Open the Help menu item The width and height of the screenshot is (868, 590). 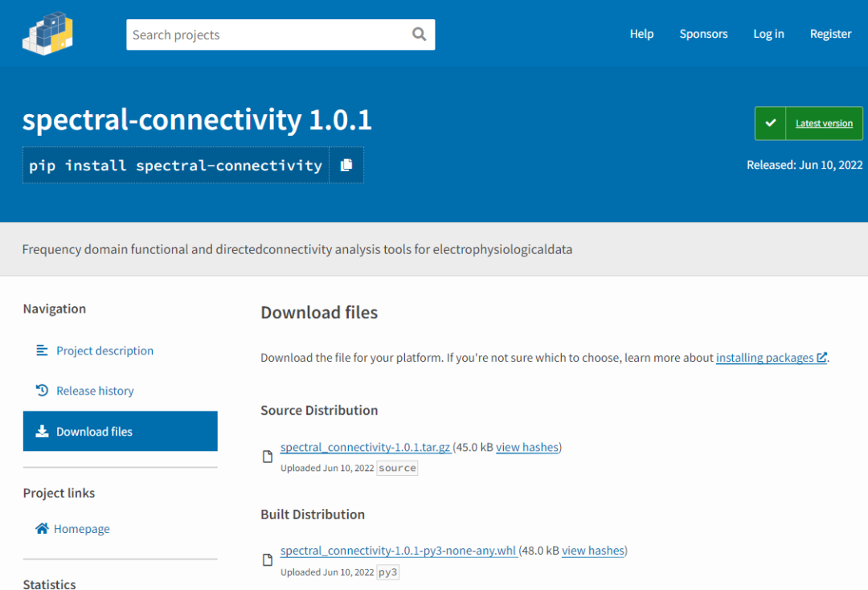click(x=641, y=34)
